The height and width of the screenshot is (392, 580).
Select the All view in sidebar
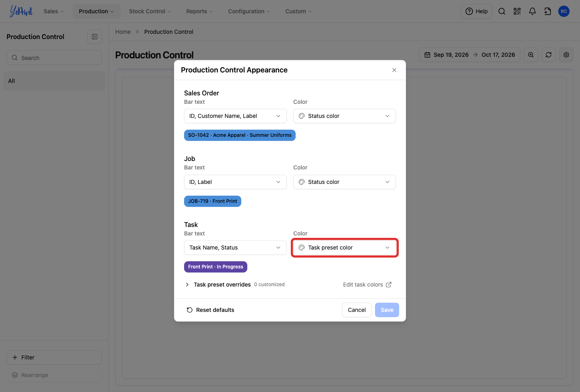click(54, 81)
